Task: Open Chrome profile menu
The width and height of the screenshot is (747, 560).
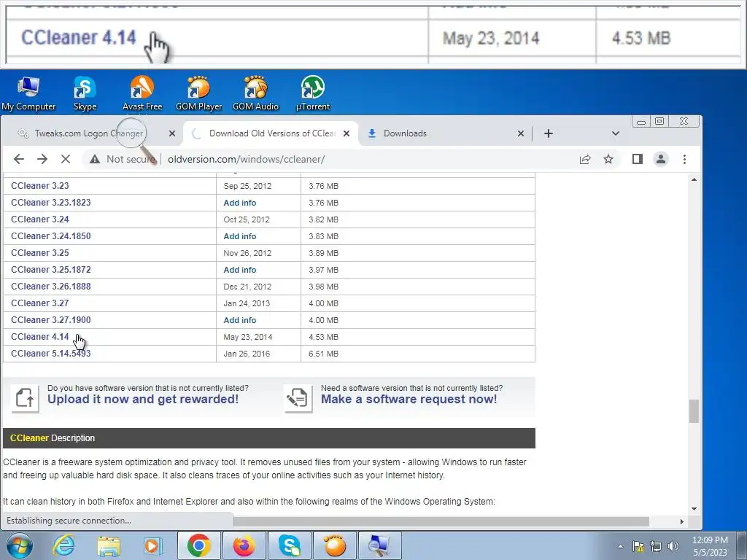Action: coord(661,159)
